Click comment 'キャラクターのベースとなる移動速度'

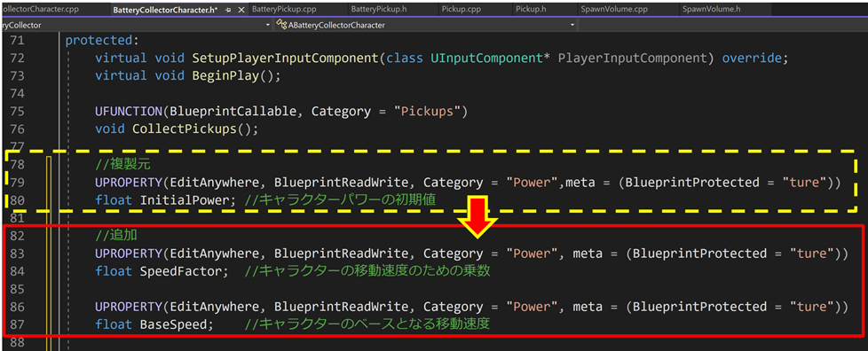point(374,324)
